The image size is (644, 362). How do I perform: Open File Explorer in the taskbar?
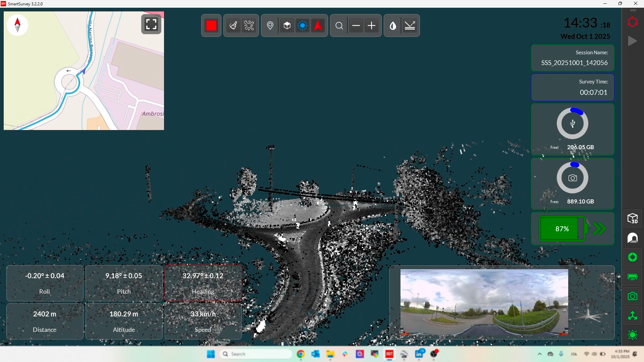[330, 354]
